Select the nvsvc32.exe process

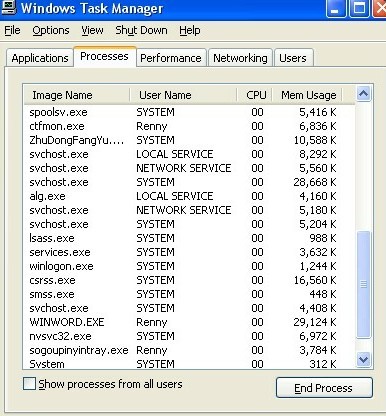(189, 336)
